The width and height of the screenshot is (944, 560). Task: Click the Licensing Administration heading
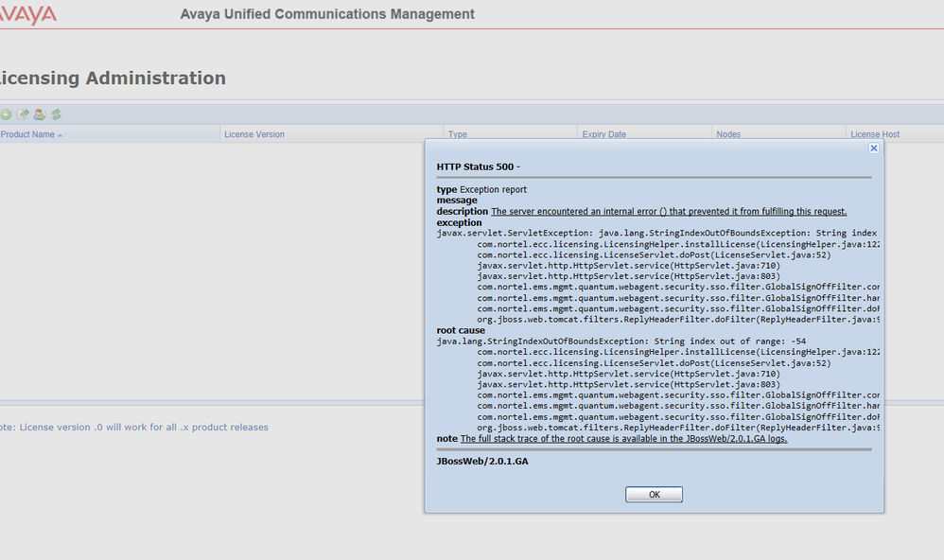coord(113,78)
